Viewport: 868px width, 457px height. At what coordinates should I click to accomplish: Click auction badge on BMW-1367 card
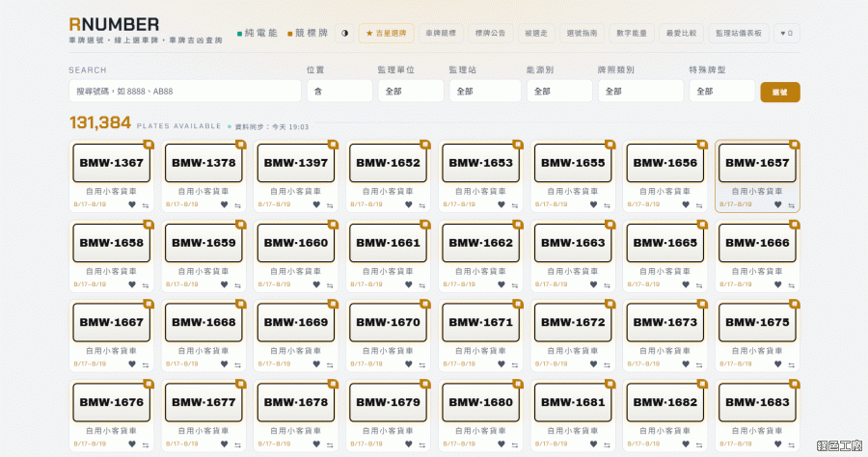tap(149, 145)
